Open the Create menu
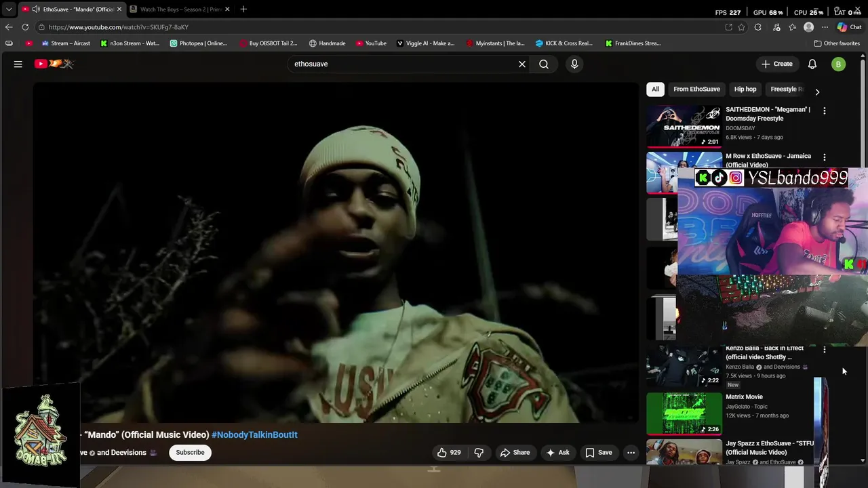 pyautogui.click(x=777, y=64)
